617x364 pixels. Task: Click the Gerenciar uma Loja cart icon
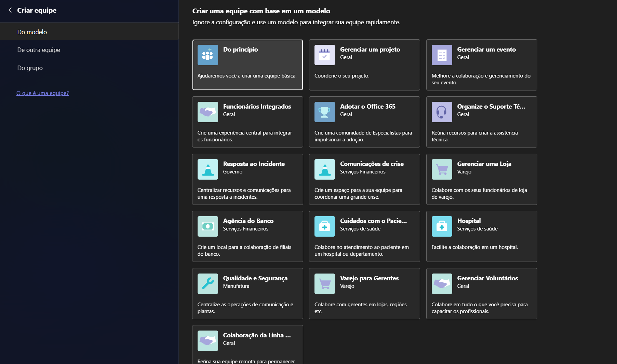point(442,169)
